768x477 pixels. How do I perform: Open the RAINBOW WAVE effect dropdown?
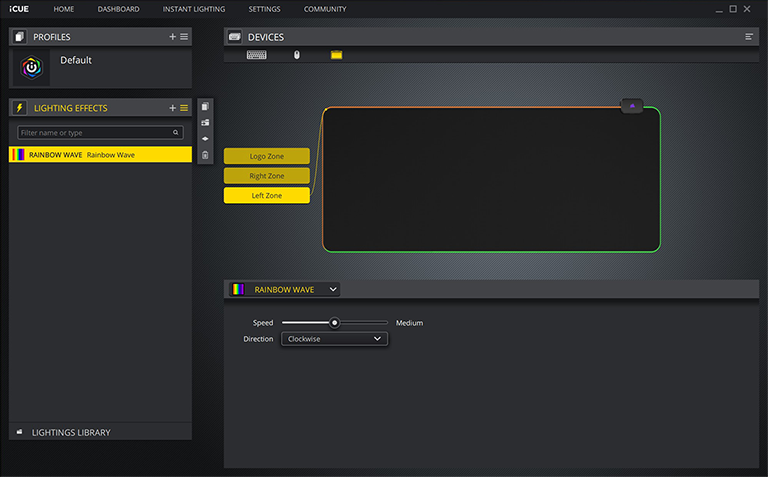[x=285, y=289]
